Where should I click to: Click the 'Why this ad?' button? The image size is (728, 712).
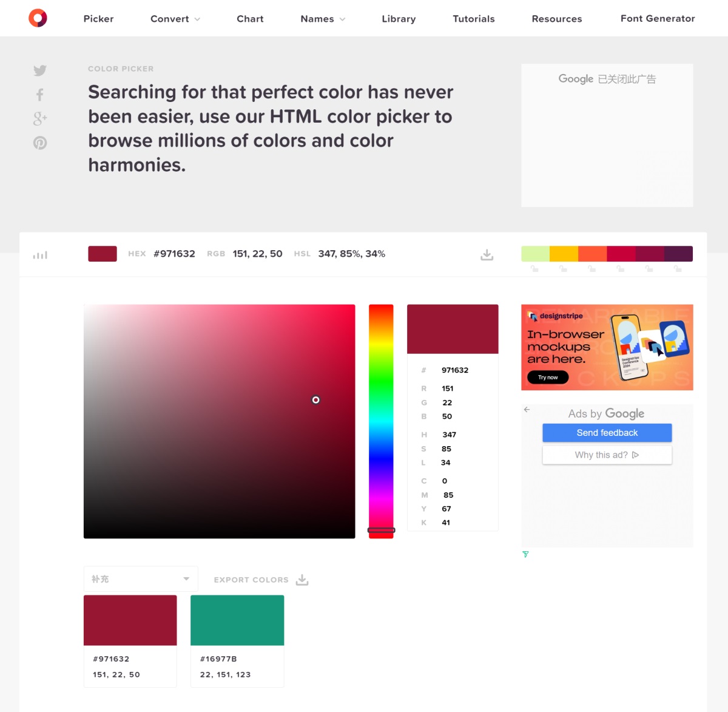point(607,455)
